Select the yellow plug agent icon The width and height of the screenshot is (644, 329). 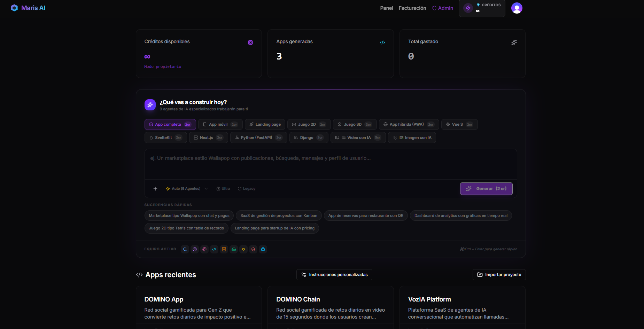pyautogui.click(x=243, y=249)
